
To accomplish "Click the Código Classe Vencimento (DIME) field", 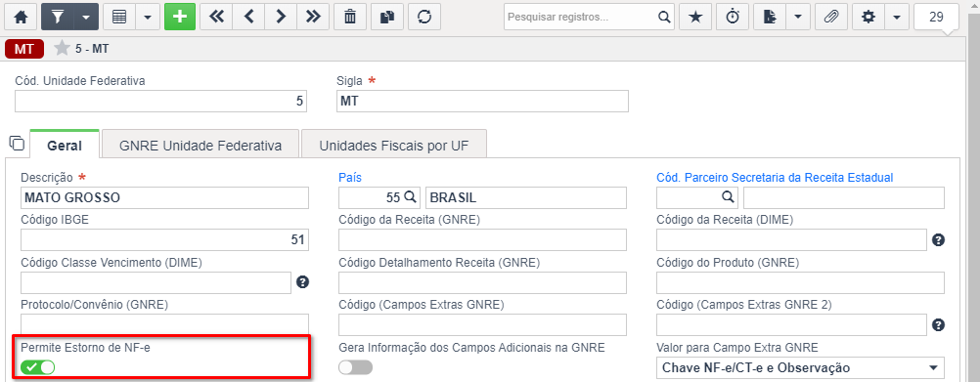I will click(156, 282).
